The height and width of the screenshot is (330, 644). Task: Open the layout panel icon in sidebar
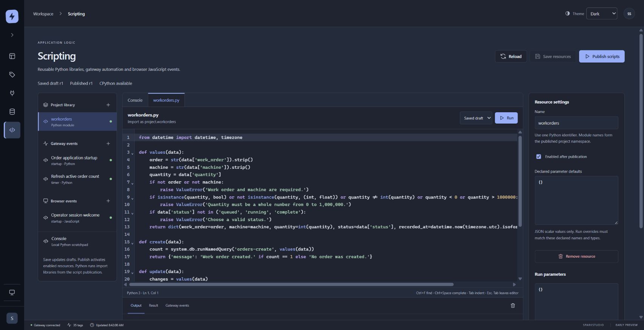pos(12,56)
